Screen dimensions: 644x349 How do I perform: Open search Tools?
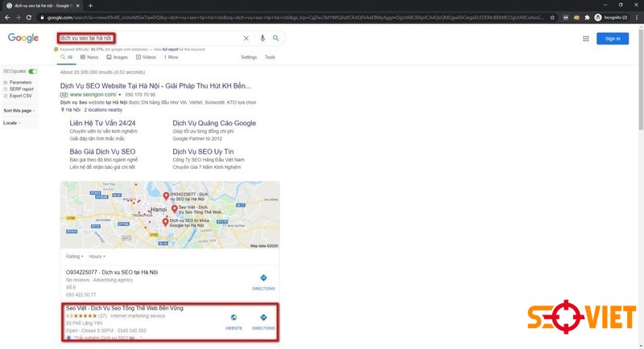point(270,57)
